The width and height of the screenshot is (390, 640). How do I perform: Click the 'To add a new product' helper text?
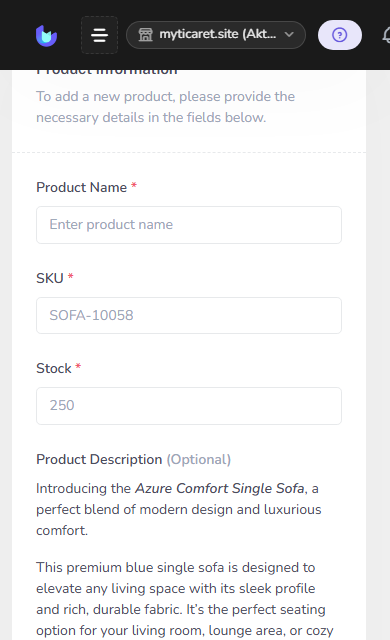click(x=165, y=107)
